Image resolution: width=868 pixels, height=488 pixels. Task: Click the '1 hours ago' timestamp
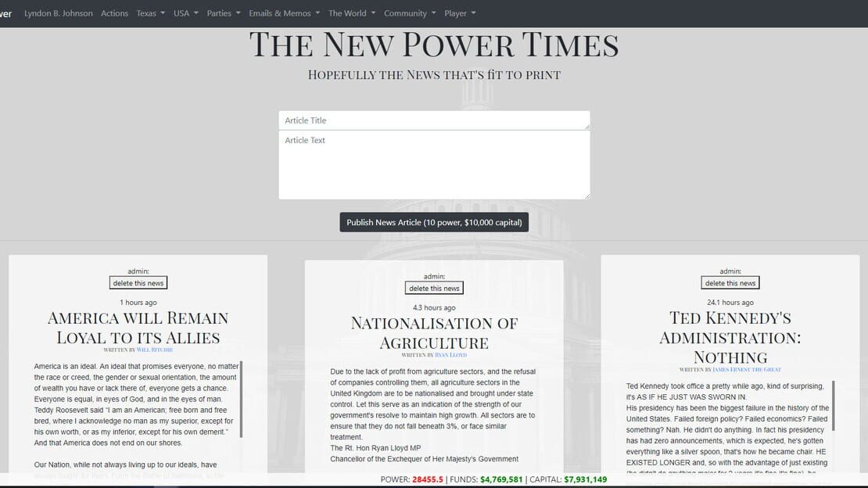pos(138,303)
